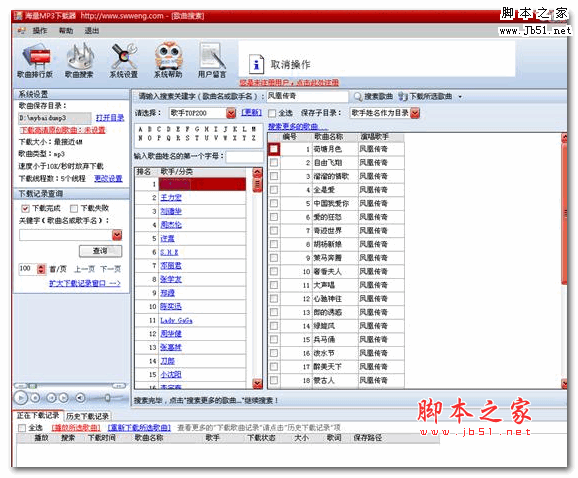Click the 退出 menu item

coord(92,31)
